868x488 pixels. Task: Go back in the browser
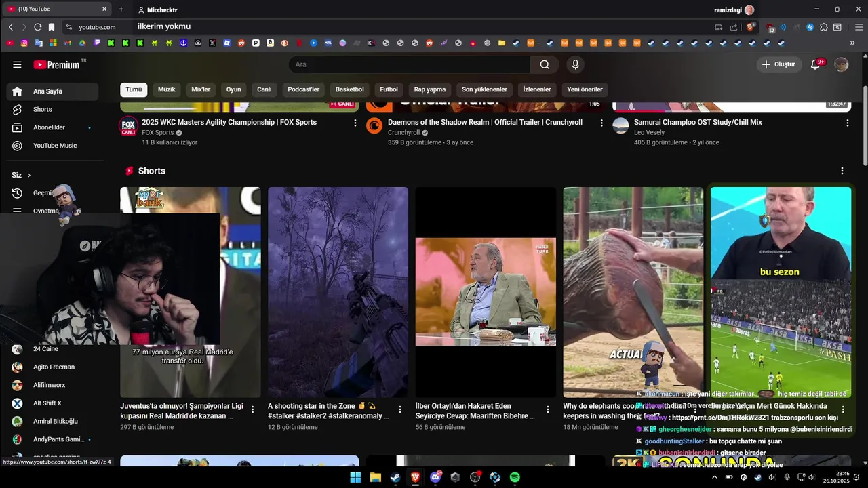[11, 27]
